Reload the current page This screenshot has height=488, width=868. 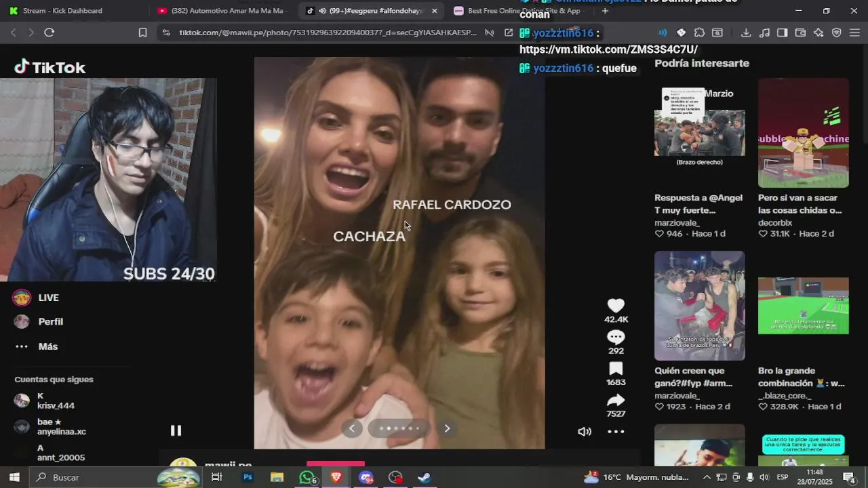[49, 33]
